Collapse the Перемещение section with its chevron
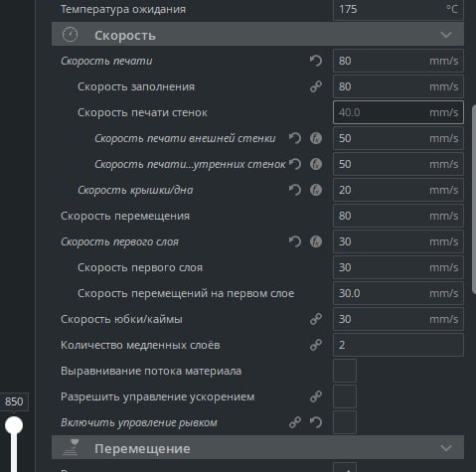 click(x=446, y=448)
